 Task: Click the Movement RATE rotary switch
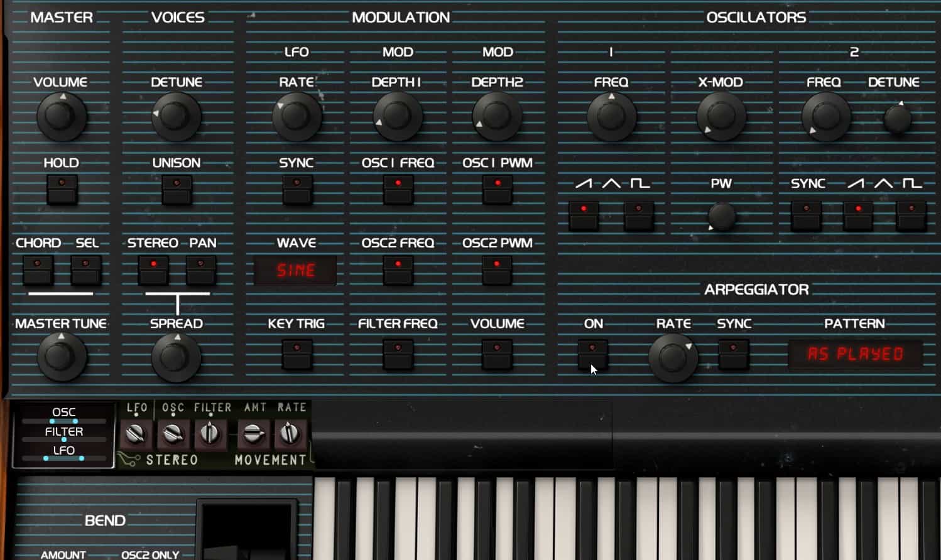(x=289, y=433)
